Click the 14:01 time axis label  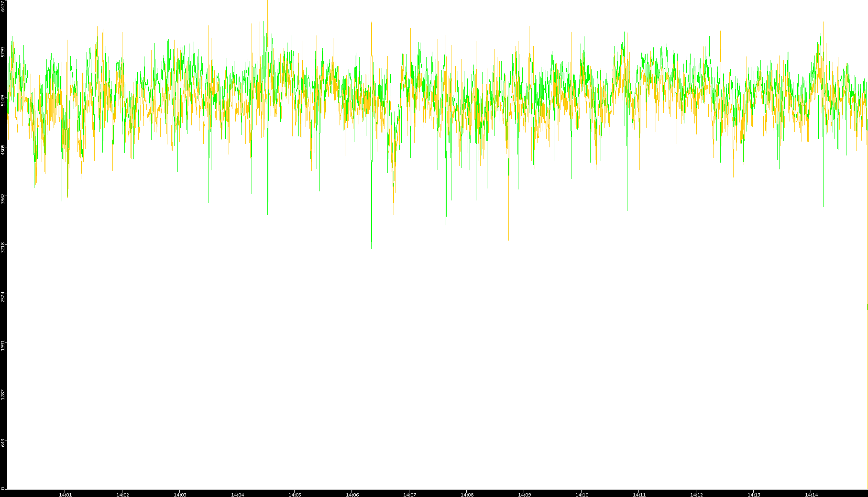click(x=65, y=495)
